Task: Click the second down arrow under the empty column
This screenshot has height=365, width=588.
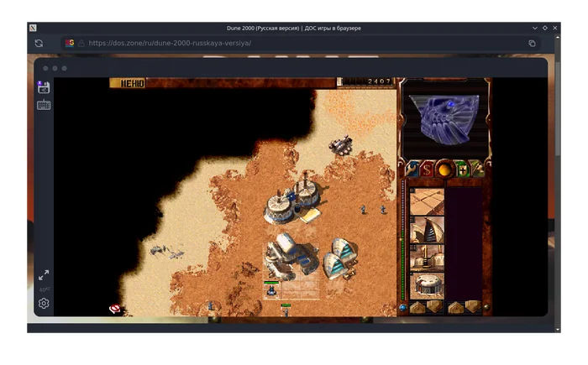Action: tap(473, 307)
